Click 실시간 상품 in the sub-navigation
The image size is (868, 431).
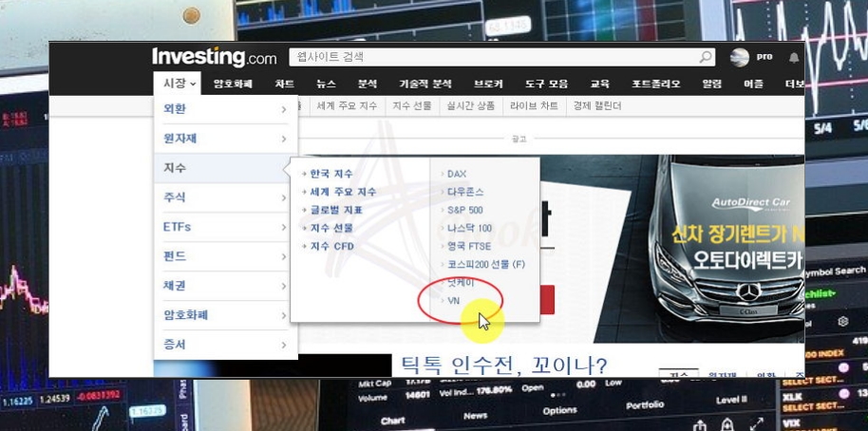pos(471,105)
